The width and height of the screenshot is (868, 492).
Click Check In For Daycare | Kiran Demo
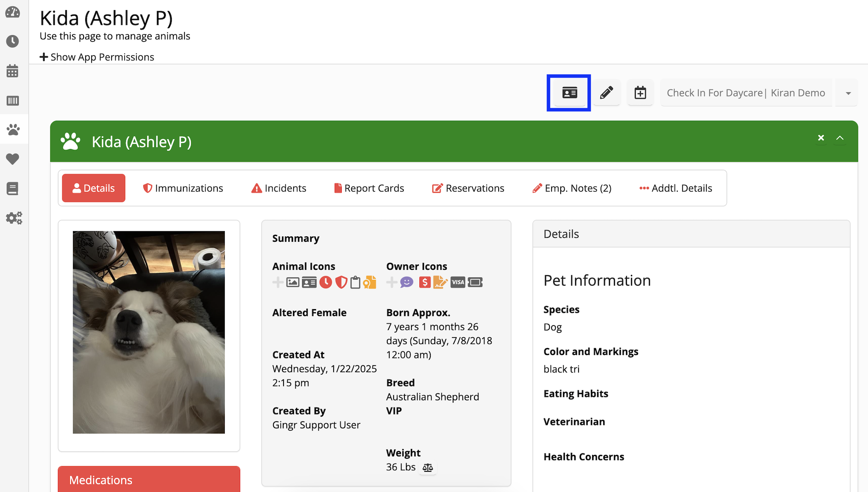click(746, 93)
